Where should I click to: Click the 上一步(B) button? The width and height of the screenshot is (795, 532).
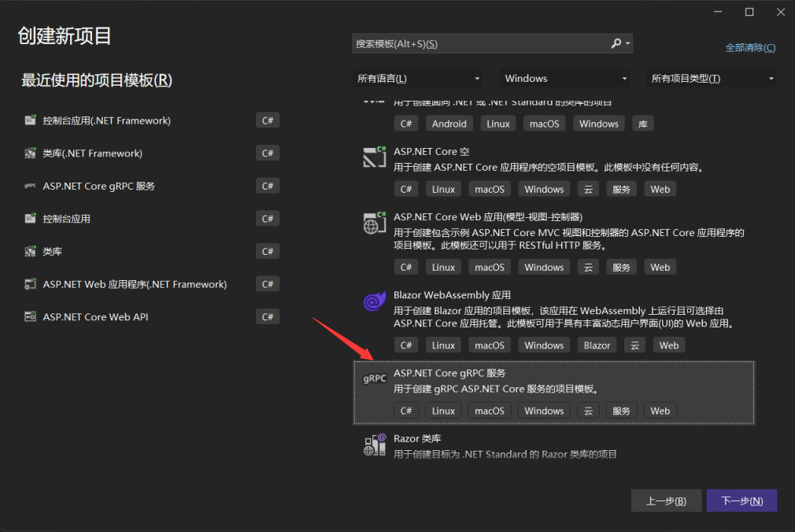(666, 501)
